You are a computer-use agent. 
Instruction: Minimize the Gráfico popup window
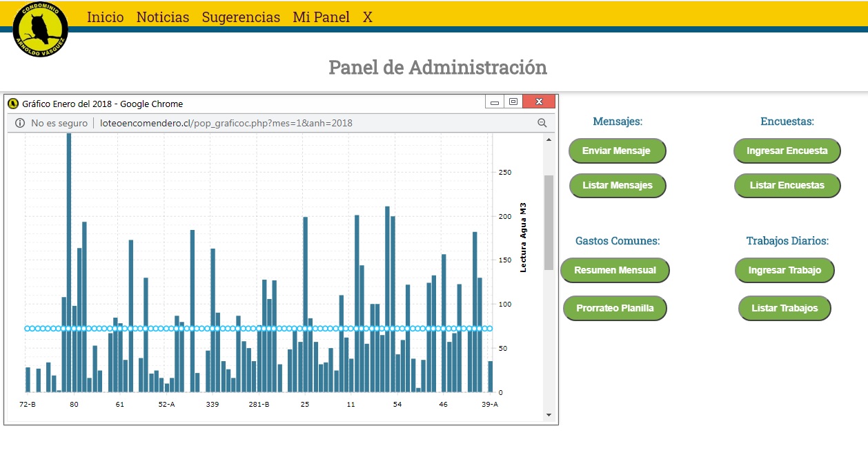click(494, 103)
